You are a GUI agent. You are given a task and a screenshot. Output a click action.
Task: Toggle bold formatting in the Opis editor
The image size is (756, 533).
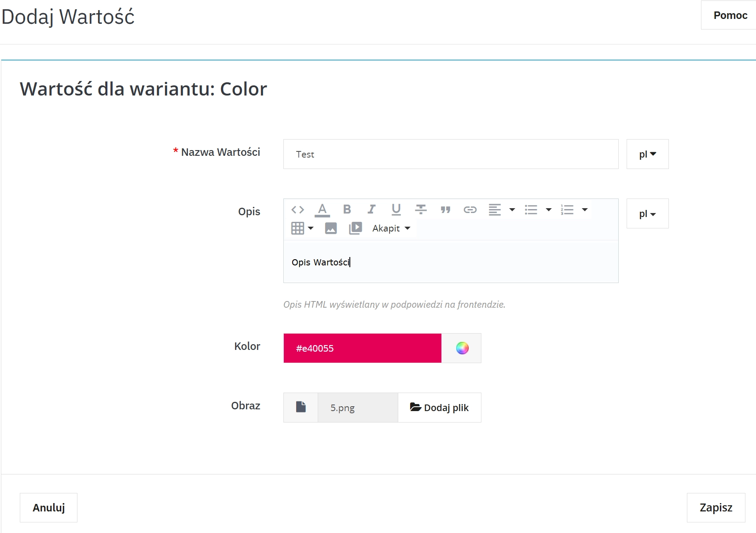tap(347, 210)
